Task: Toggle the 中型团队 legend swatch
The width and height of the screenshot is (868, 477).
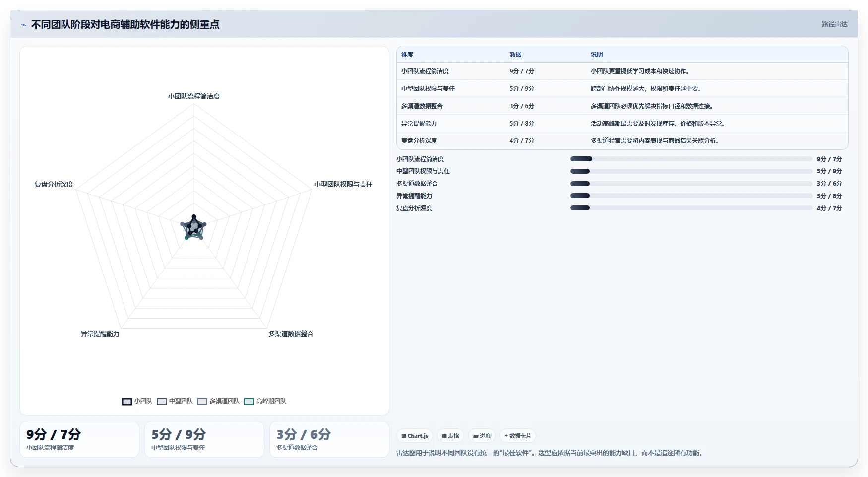Action: point(162,401)
